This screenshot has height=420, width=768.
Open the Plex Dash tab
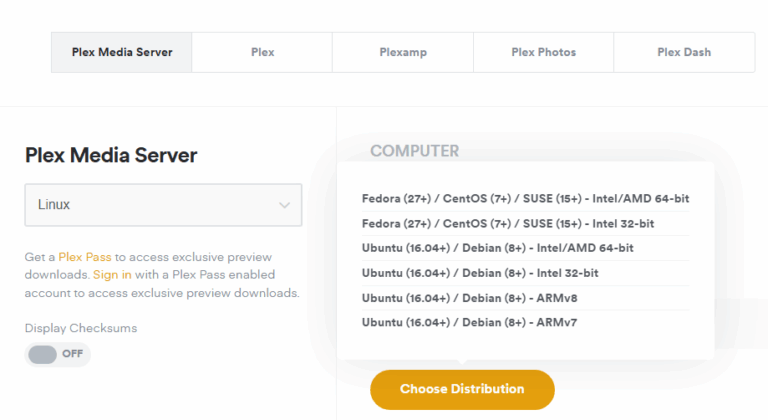(x=684, y=52)
